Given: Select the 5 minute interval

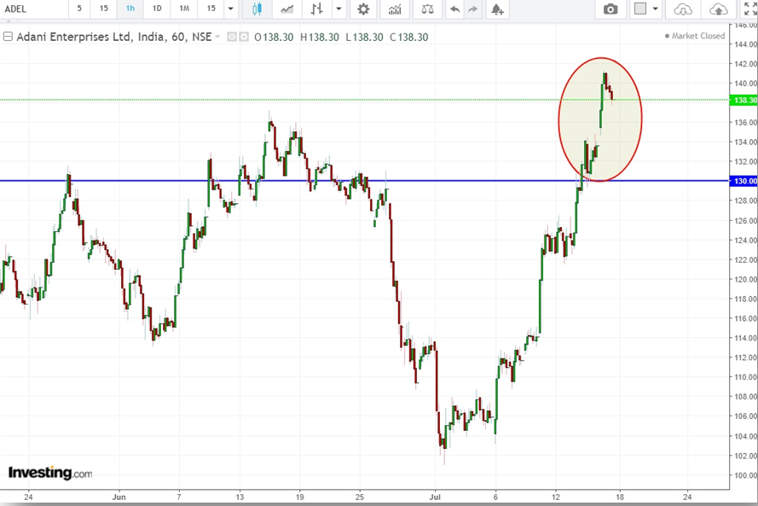Looking at the screenshot, I should (x=79, y=9).
